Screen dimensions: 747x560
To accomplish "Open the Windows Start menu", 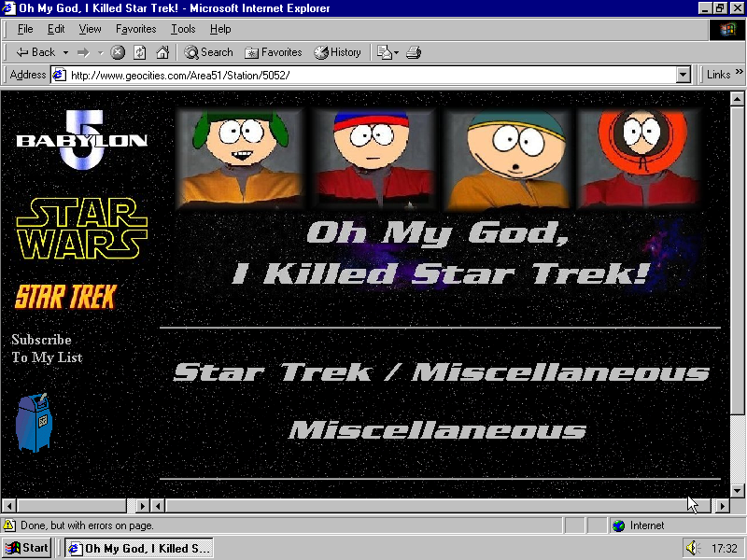I will [27, 548].
